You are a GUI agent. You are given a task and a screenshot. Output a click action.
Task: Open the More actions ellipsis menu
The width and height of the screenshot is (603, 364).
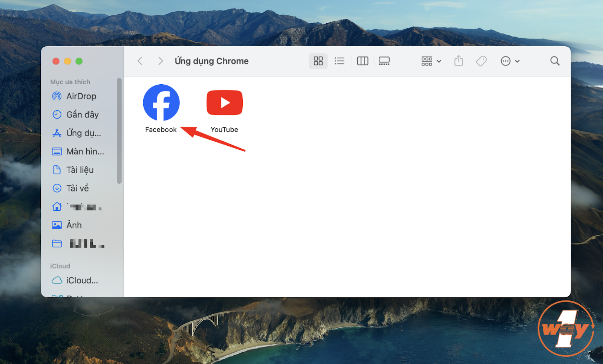510,61
